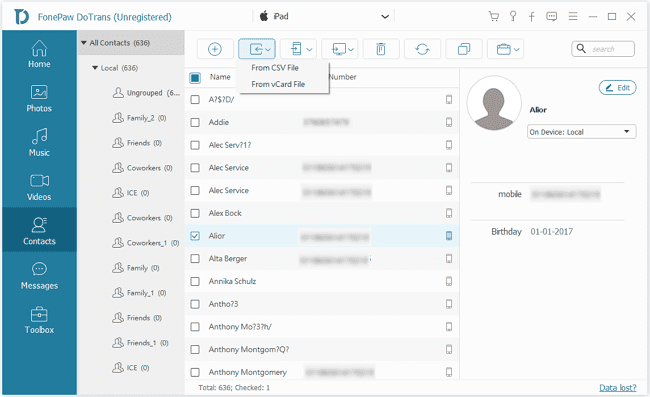Check the Alex Bock contact checkbox
This screenshot has height=397, width=650.
click(x=195, y=213)
